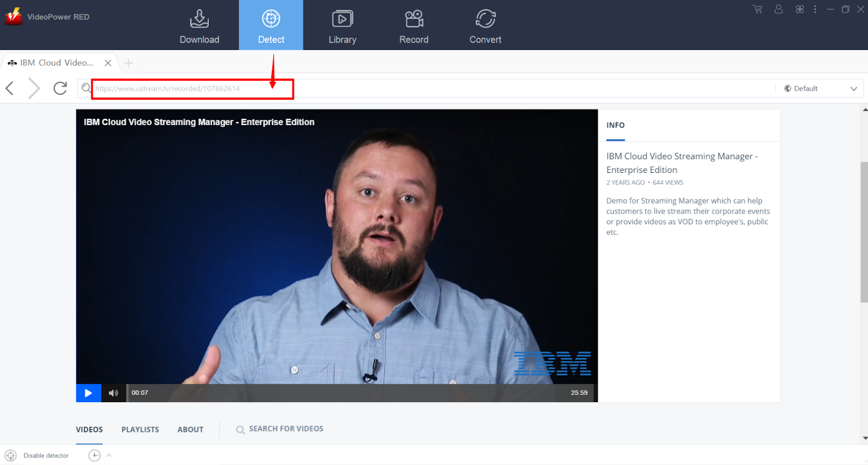Viewport: 868px width, 465px height.
Task: Mute the video volume
Action: tap(113, 393)
